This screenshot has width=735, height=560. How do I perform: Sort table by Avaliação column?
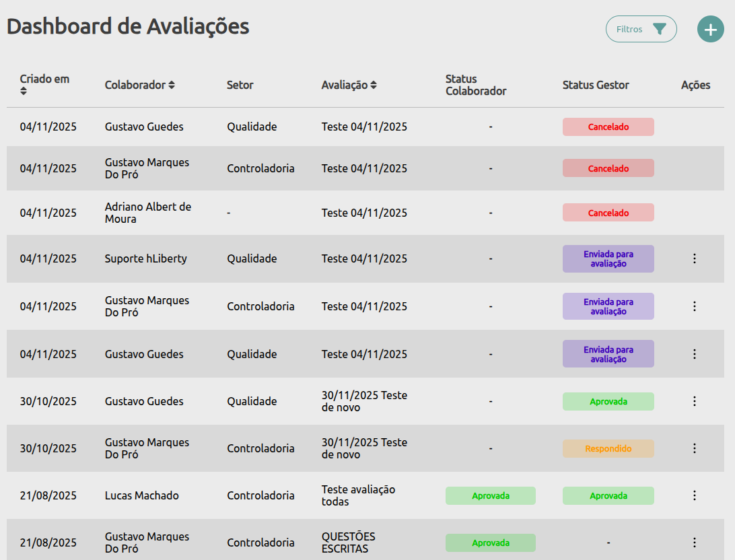pos(374,85)
